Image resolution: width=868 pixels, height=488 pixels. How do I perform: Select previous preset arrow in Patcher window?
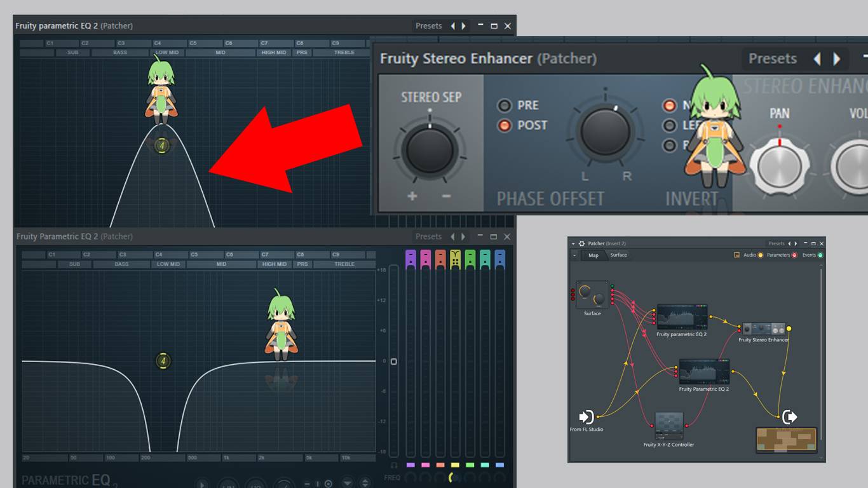point(790,243)
